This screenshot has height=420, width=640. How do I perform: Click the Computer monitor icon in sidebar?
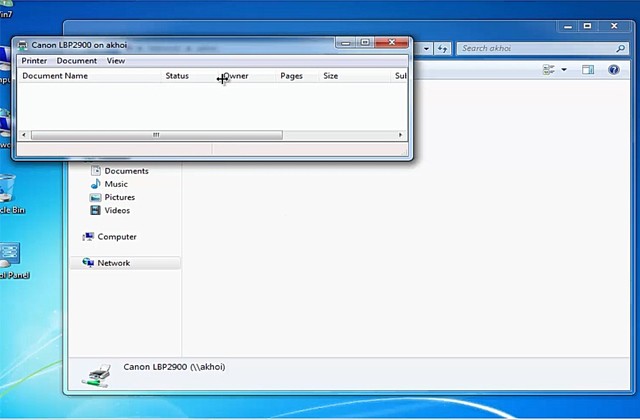[x=88, y=237]
